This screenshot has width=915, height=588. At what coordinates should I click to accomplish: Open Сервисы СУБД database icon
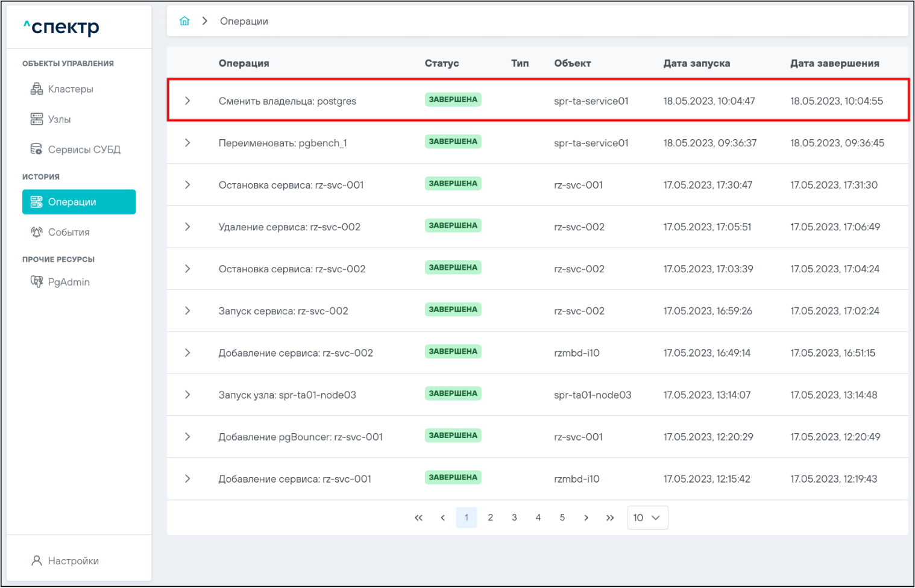click(36, 149)
